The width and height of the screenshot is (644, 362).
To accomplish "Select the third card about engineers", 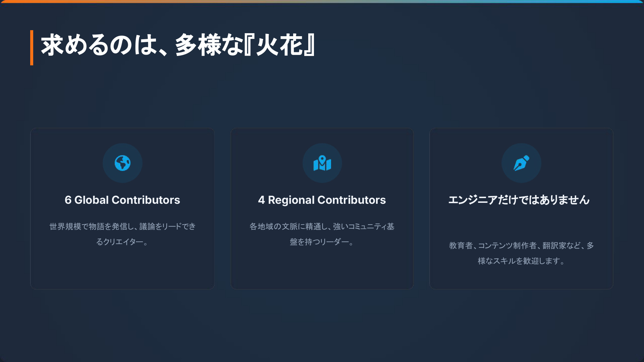I will (x=521, y=278).
